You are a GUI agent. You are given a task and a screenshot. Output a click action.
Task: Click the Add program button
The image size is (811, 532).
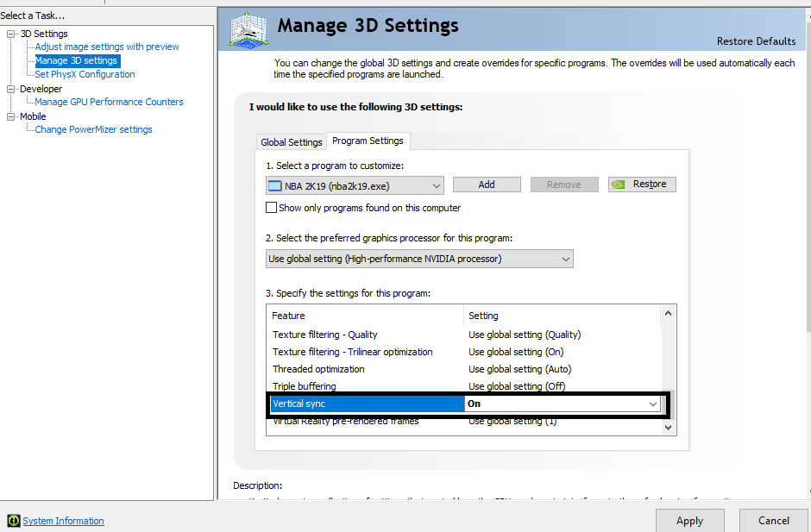click(487, 185)
